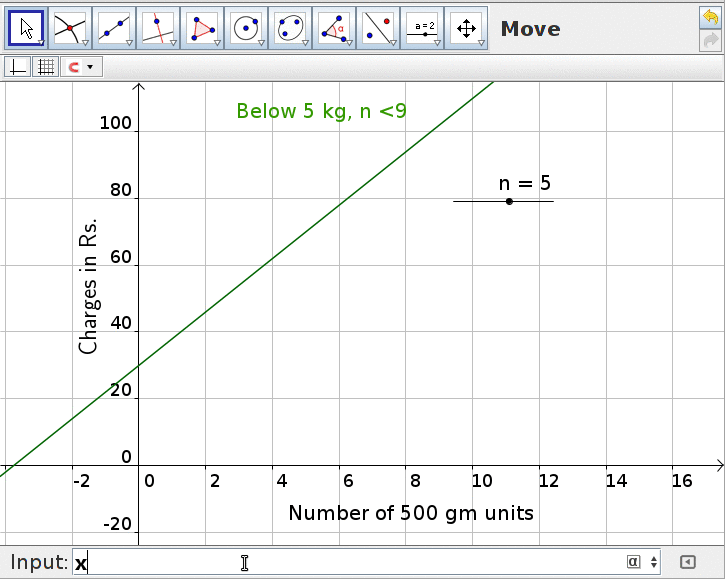
Task: Activate the Circle with Center tool
Action: click(246, 28)
